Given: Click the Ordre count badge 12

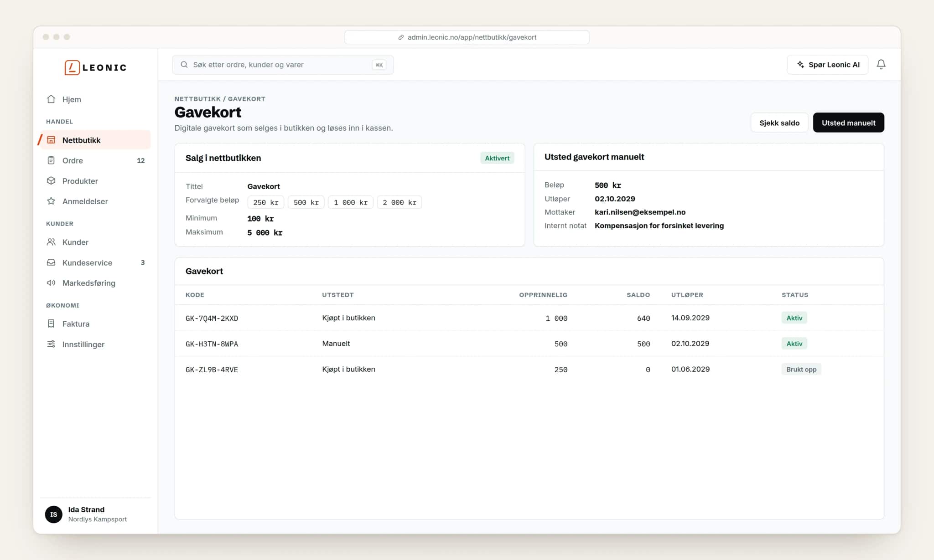Looking at the screenshot, I should [x=141, y=160].
